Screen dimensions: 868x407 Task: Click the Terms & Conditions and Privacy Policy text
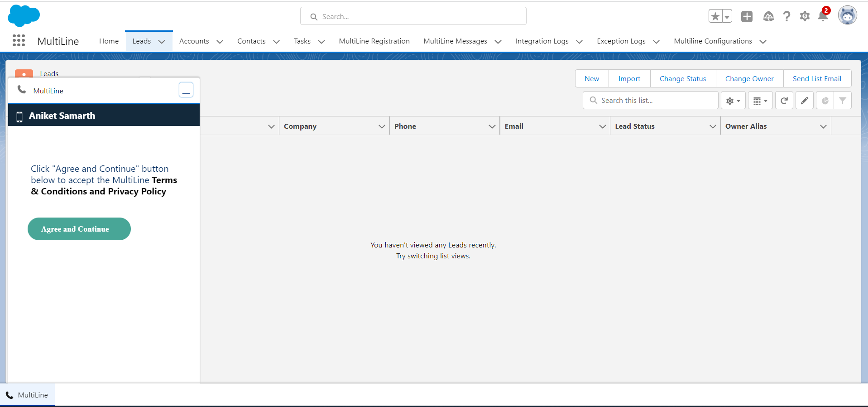click(x=104, y=186)
